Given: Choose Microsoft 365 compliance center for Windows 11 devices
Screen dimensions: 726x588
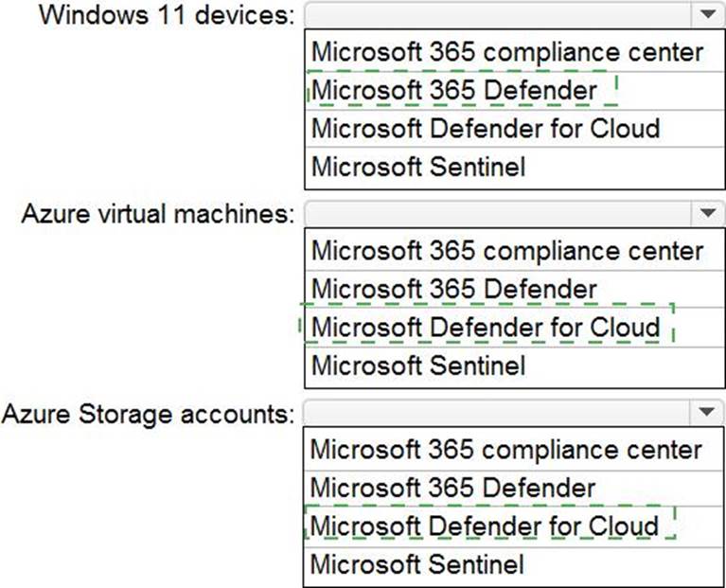Looking at the screenshot, I should [507, 51].
